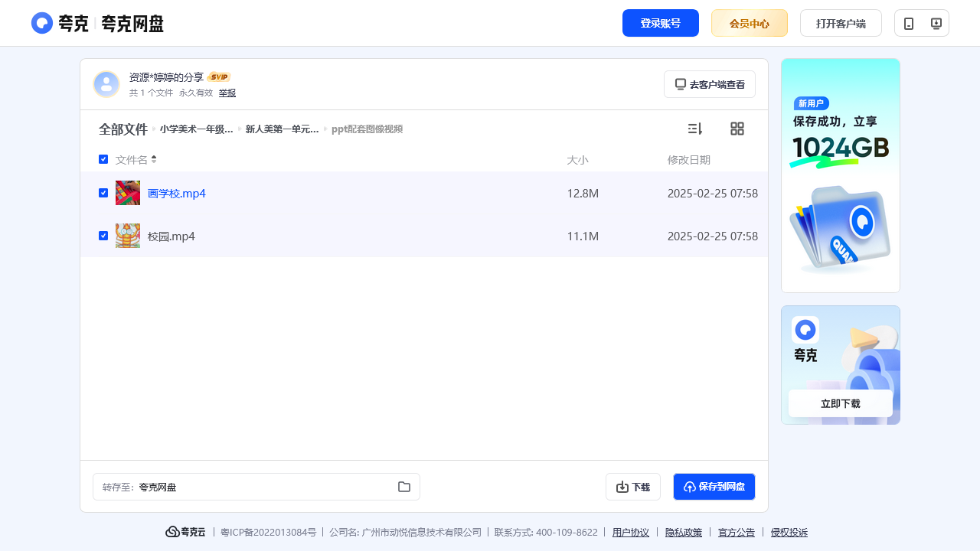Open the 校园.mp4 file name
This screenshot has width=980, height=551.
tap(171, 236)
